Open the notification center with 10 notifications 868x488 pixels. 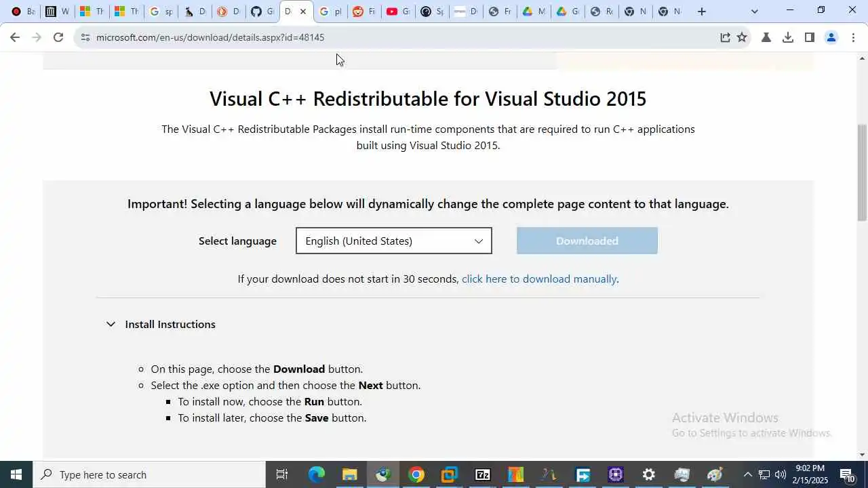pos(848,474)
